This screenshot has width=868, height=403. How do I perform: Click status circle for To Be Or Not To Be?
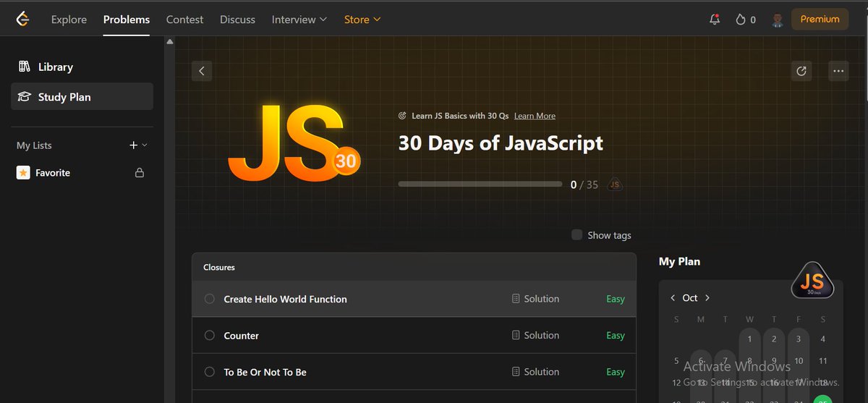click(x=210, y=372)
